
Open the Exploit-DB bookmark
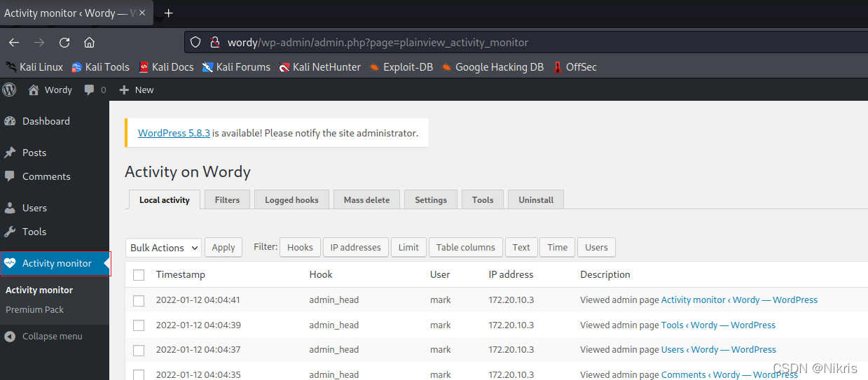coord(401,67)
